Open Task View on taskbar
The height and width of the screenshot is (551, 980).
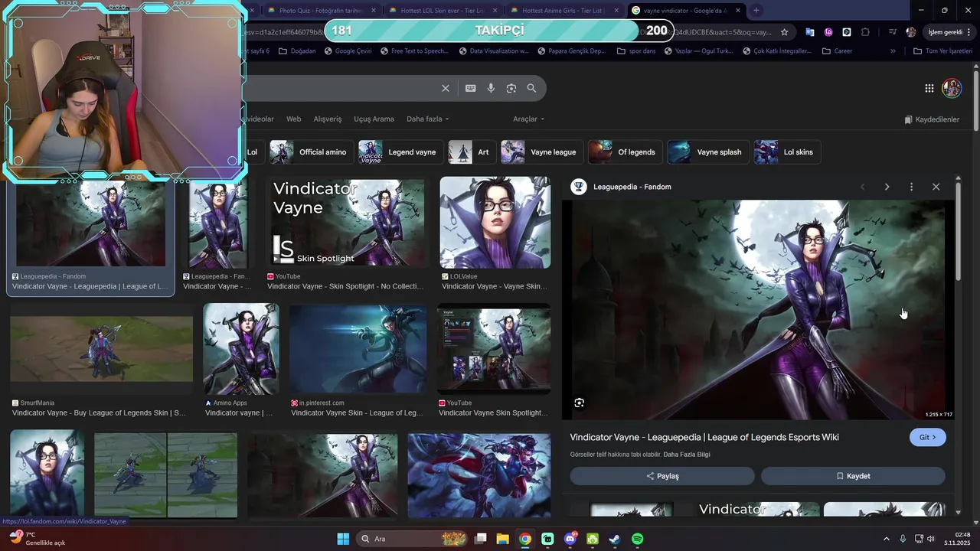click(480, 539)
